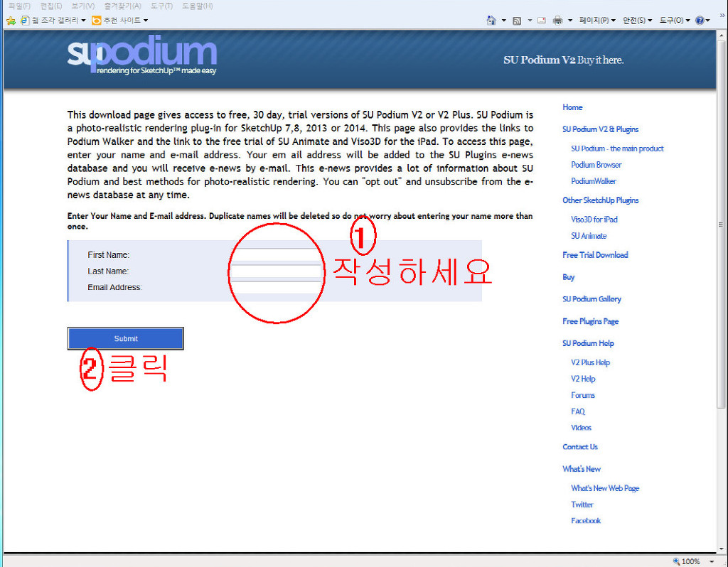Open the Tools (도구(T)) menu
Image resolution: width=728 pixels, height=567 pixels.
tap(161, 6)
